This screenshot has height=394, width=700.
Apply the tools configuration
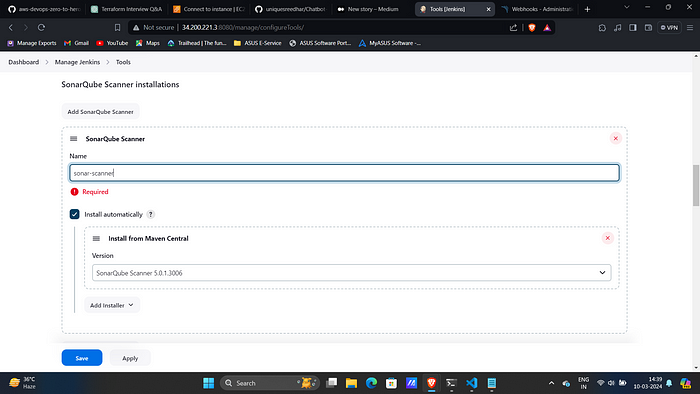click(x=130, y=358)
